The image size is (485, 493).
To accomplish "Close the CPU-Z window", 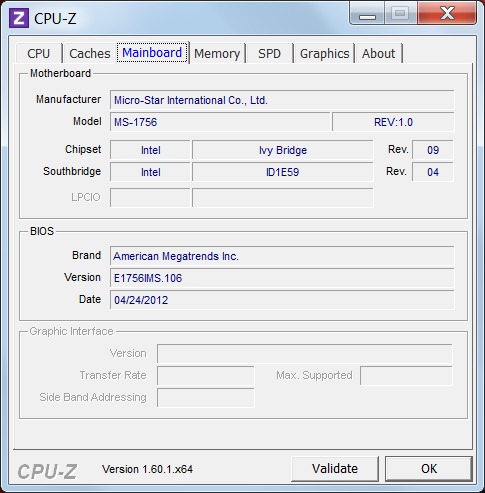I will pyautogui.click(x=447, y=13).
